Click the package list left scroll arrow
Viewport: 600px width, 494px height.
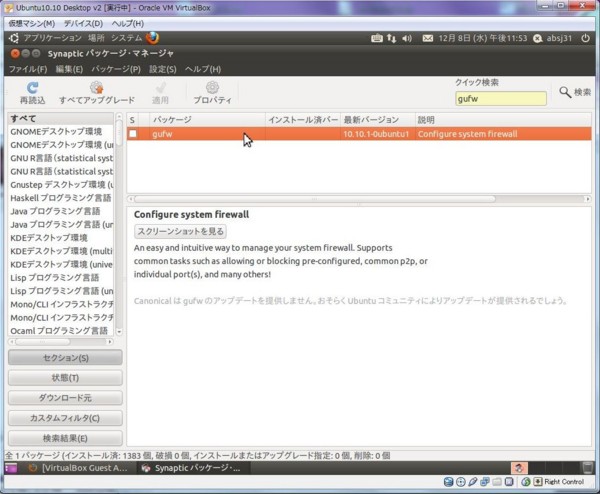coord(131,199)
